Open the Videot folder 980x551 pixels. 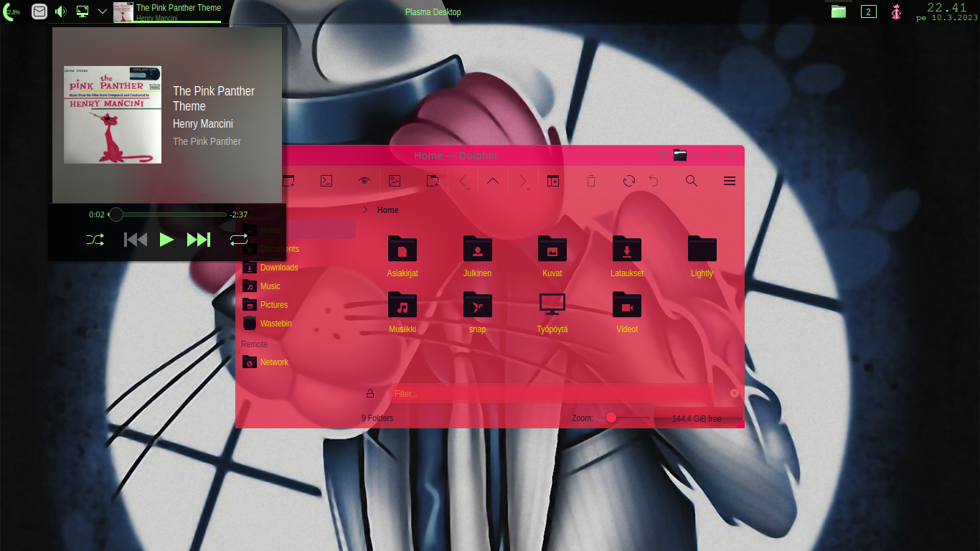(x=627, y=312)
